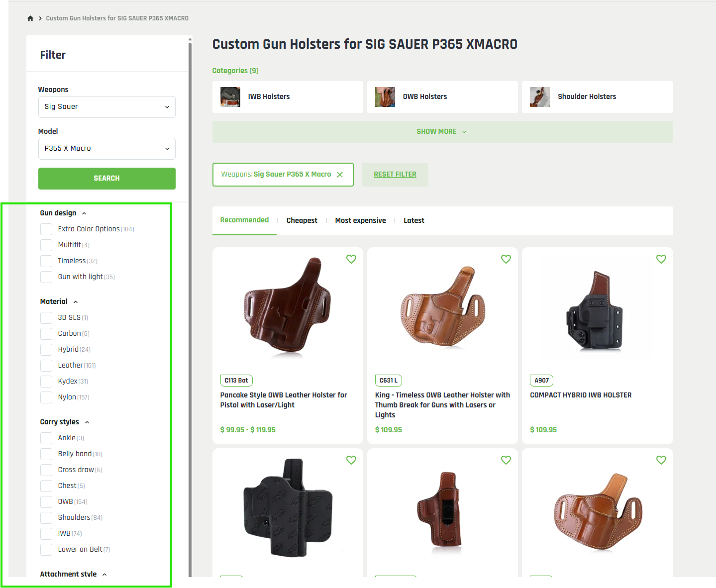Collapse the Material filter section
This screenshot has width=716, height=588.
(59, 301)
